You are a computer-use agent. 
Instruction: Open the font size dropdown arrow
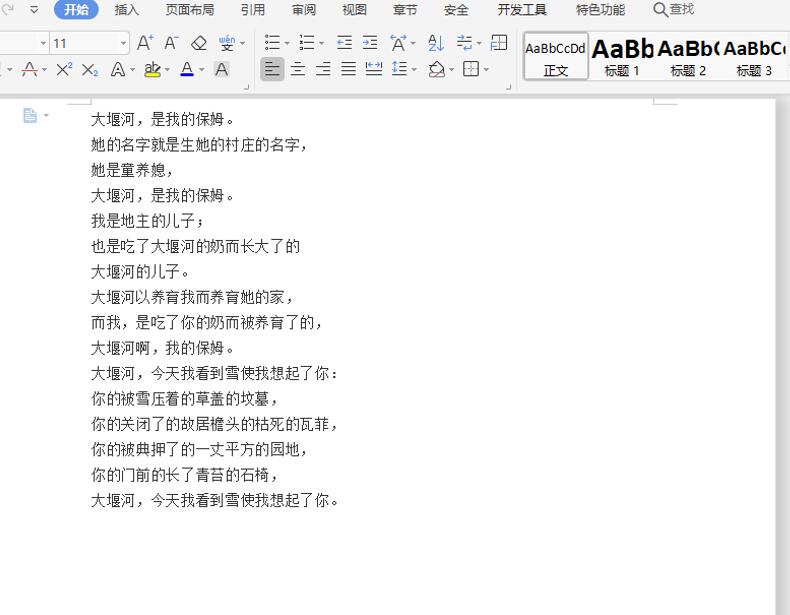coord(123,43)
